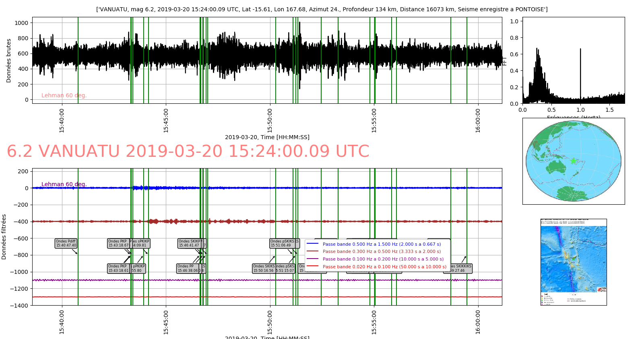The height and width of the screenshot is (339, 644).
Task: Select the Ondes SKIKP 15:46:41.47 annotation
Action: tap(189, 243)
